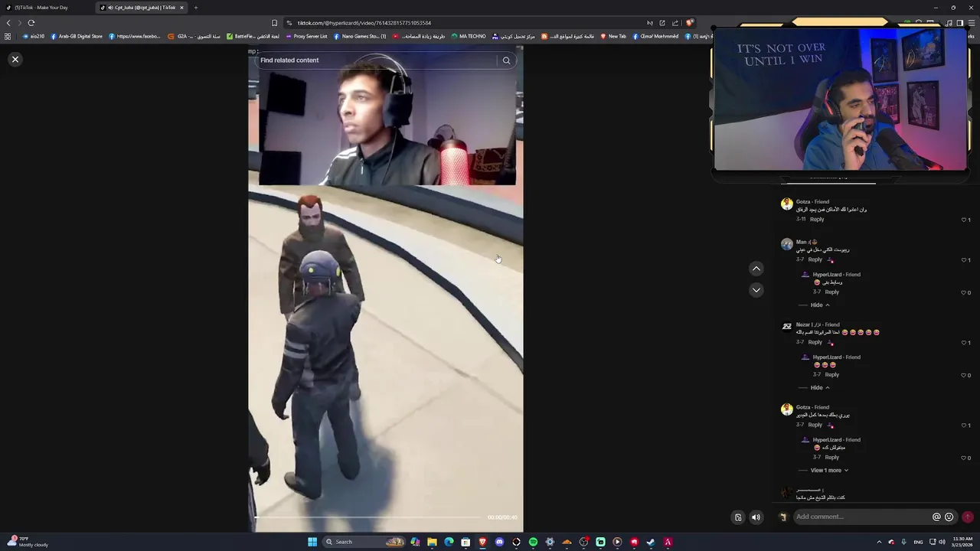Open the Windows Start menu

click(312, 542)
